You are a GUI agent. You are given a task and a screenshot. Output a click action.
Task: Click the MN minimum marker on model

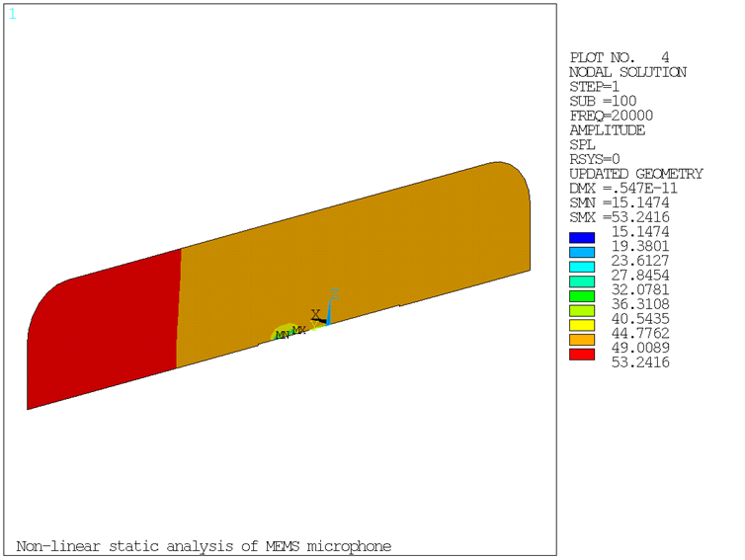283,335
